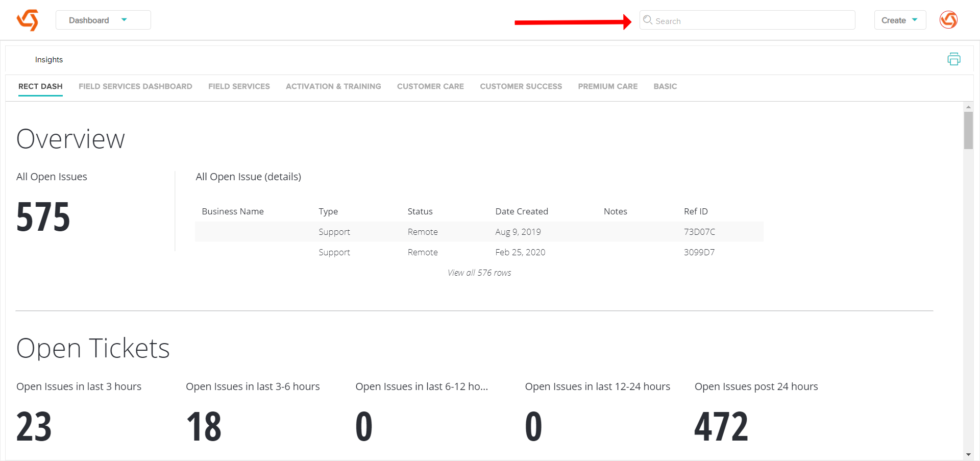The image size is (980, 461).
Task: Select Ref ID 73D07C cell
Action: (x=699, y=232)
